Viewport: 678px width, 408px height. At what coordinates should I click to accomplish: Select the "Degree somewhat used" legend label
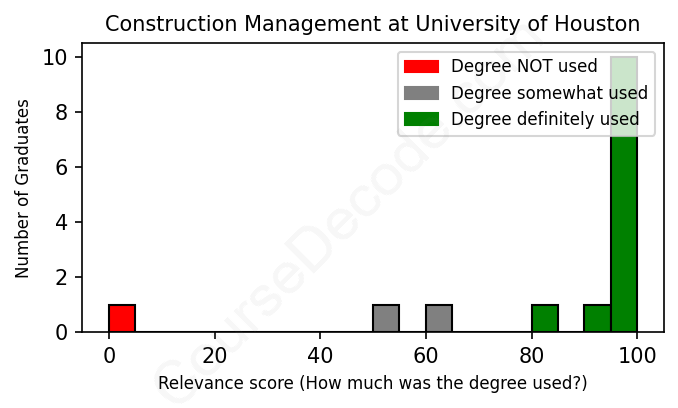549,93
